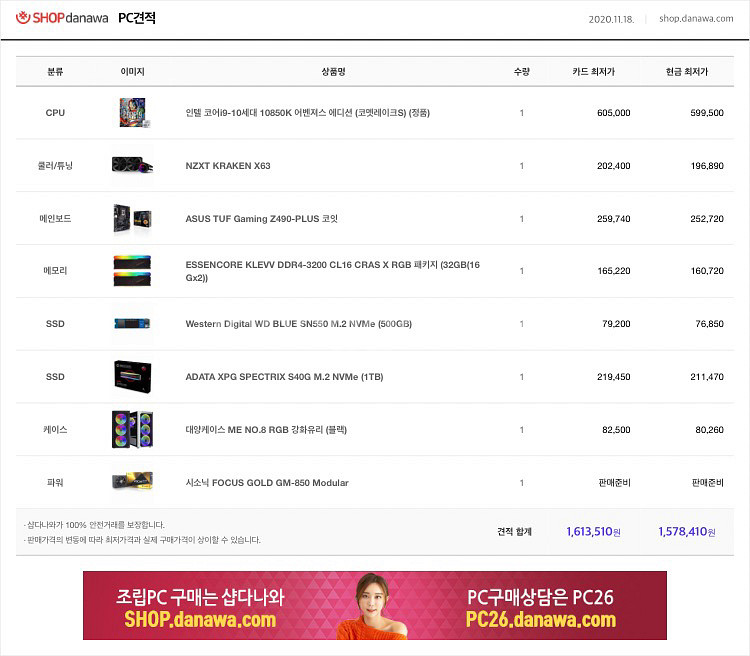Viewport: 750px width, 656px height.
Task: Click the cash price 252,720
Action: pyautogui.click(x=707, y=219)
